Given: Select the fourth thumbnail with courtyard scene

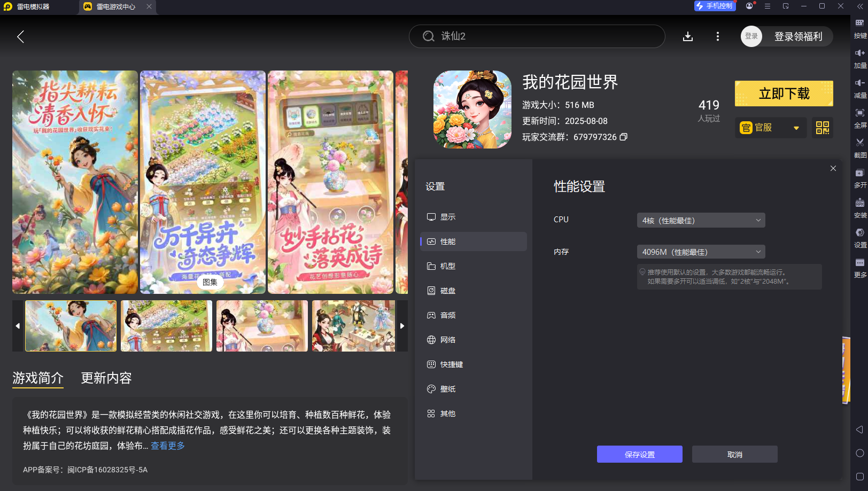Looking at the screenshot, I should point(353,326).
